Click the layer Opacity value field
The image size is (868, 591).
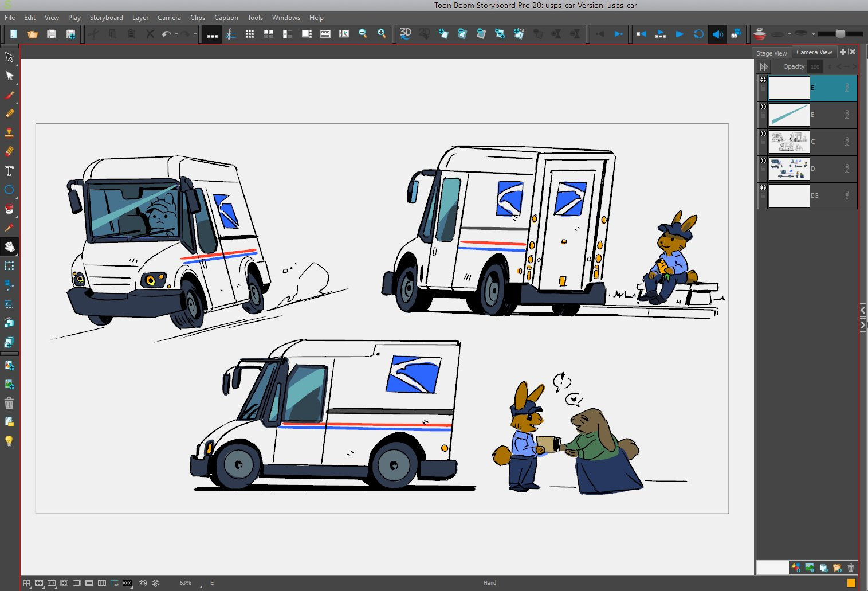pos(815,67)
